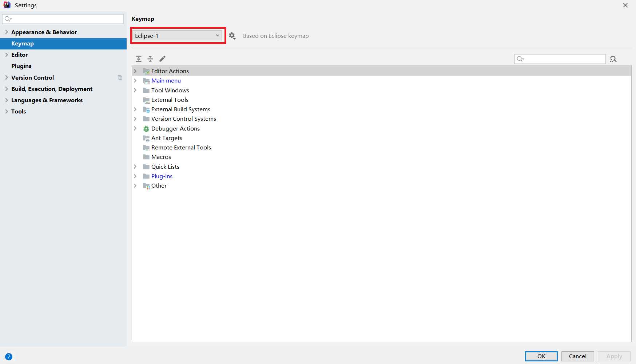Click the Debugger Actions bug icon
The image size is (636, 364).
pyautogui.click(x=146, y=129)
